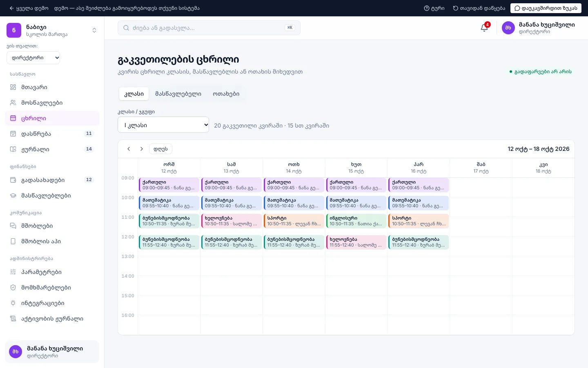Click the ინტეგრაციები plug icon

[x=13, y=303]
